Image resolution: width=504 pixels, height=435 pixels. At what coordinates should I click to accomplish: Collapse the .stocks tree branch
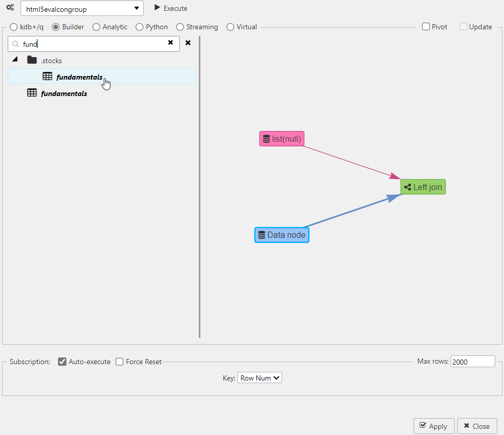click(15, 59)
